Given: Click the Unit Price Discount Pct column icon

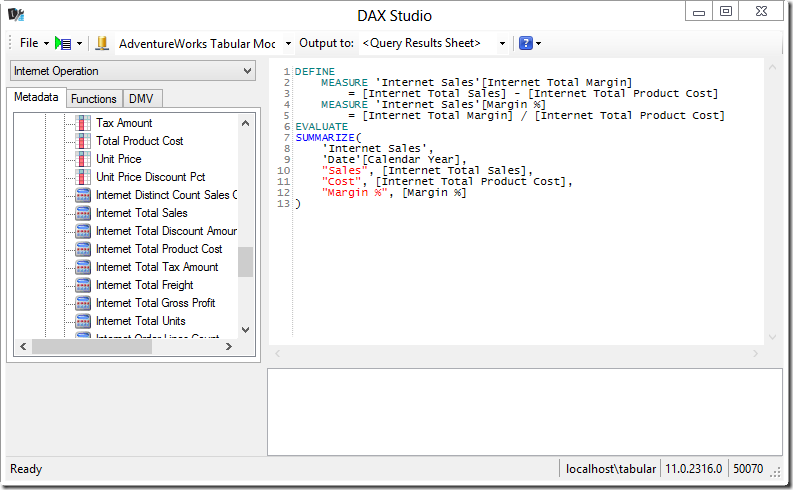Looking at the screenshot, I should click(x=83, y=177).
